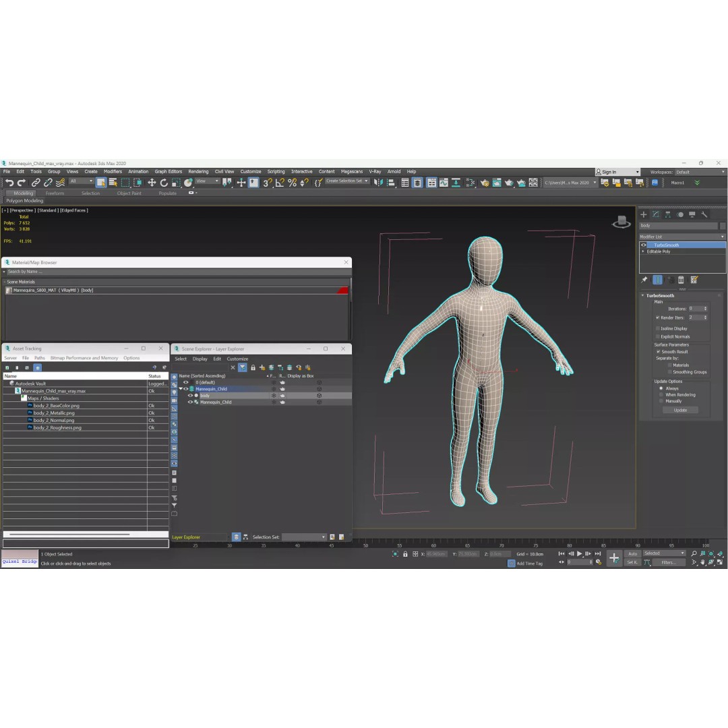Open Select by Name tool
Image resolution: width=728 pixels, height=728 pixels.
click(113, 183)
